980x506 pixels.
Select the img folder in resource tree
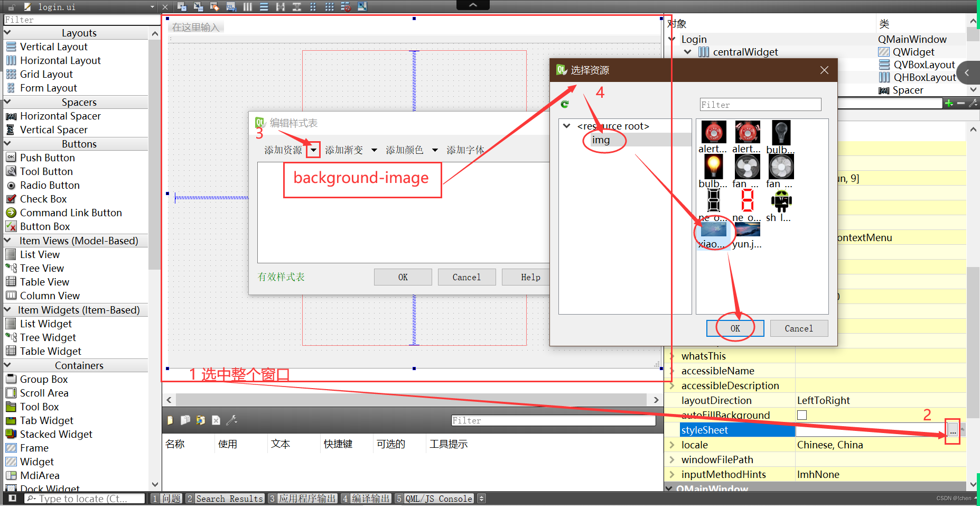pos(601,140)
